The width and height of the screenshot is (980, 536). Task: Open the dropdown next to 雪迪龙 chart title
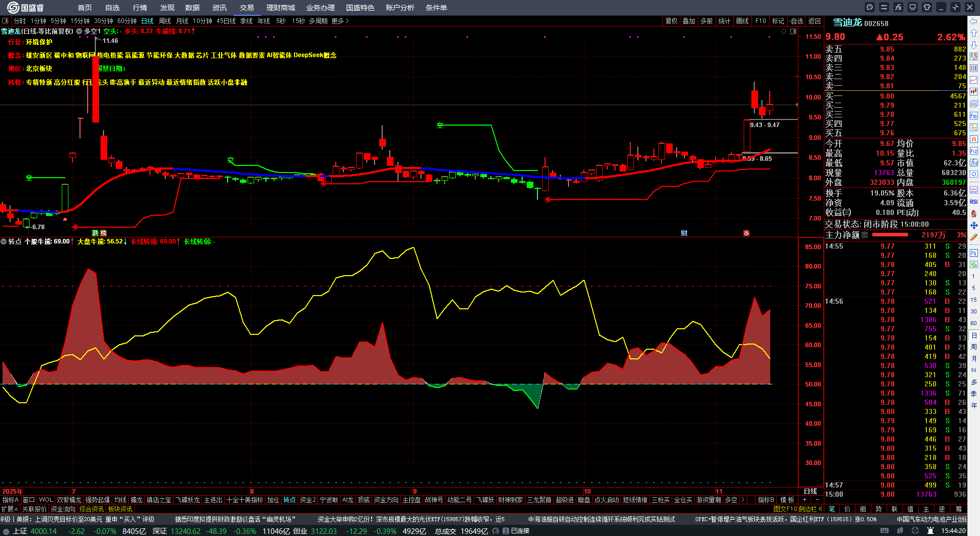[x=79, y=31]
